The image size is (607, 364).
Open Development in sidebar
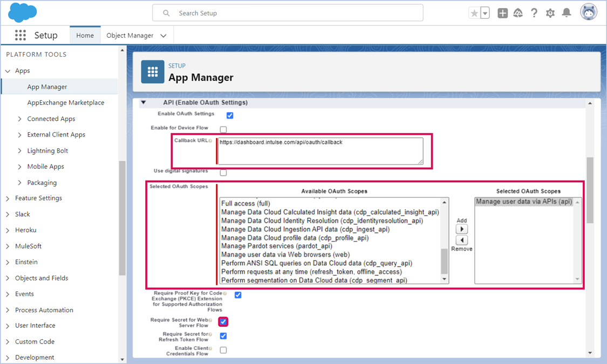click(x=35, y=358)
